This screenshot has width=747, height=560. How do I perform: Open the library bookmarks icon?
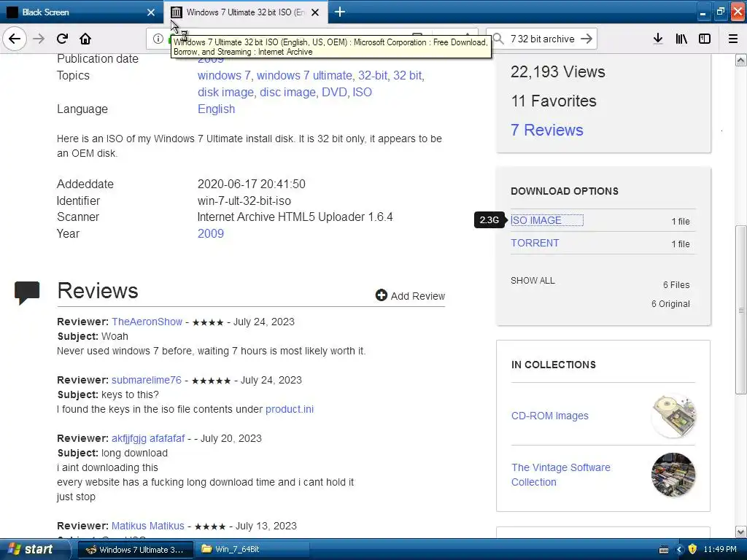pyautogui.click(x=681, y=39)
